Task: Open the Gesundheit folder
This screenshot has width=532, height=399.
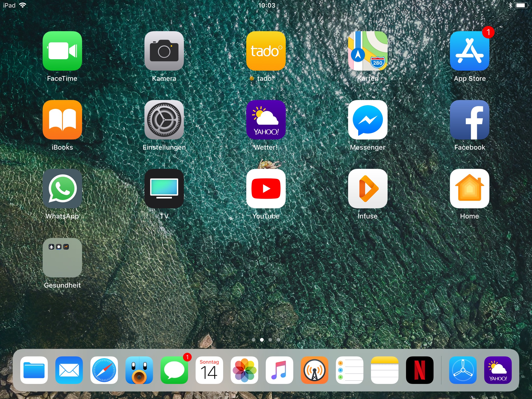Action: click(62, 258)
